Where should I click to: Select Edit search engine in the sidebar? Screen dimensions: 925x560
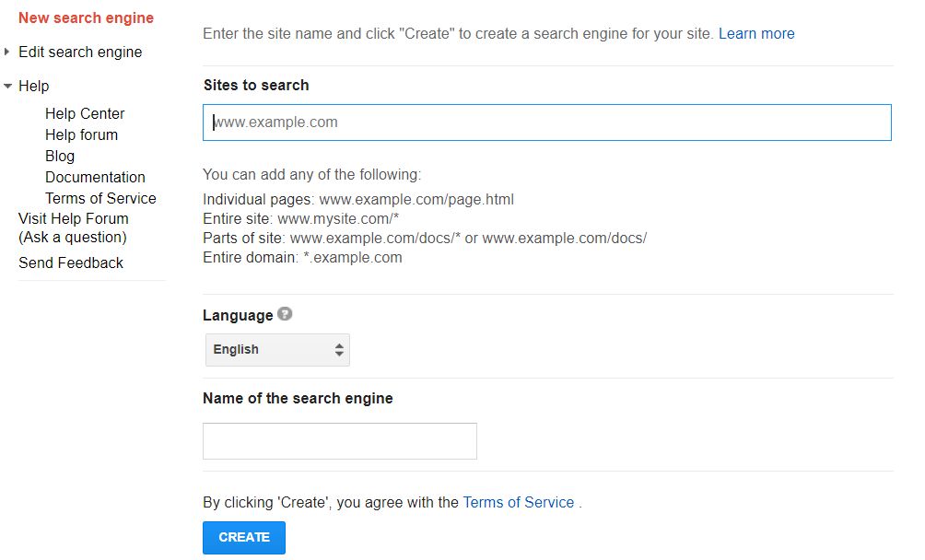tap(81, 52)
